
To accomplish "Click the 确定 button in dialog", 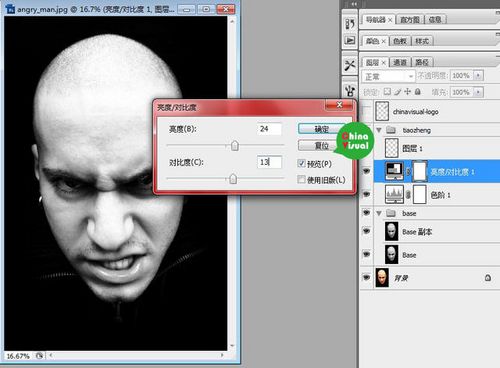I will pos(321,129).
